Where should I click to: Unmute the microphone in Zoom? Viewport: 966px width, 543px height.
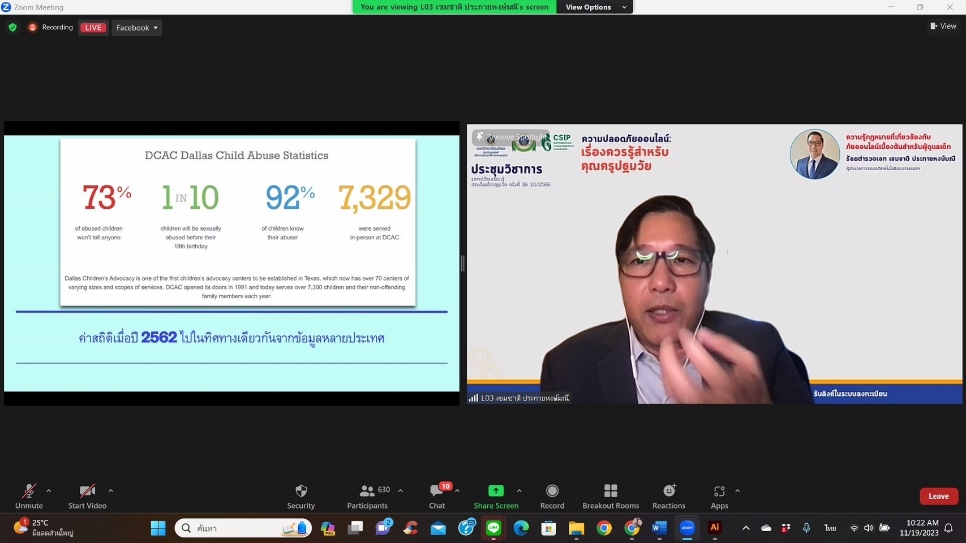29,496
